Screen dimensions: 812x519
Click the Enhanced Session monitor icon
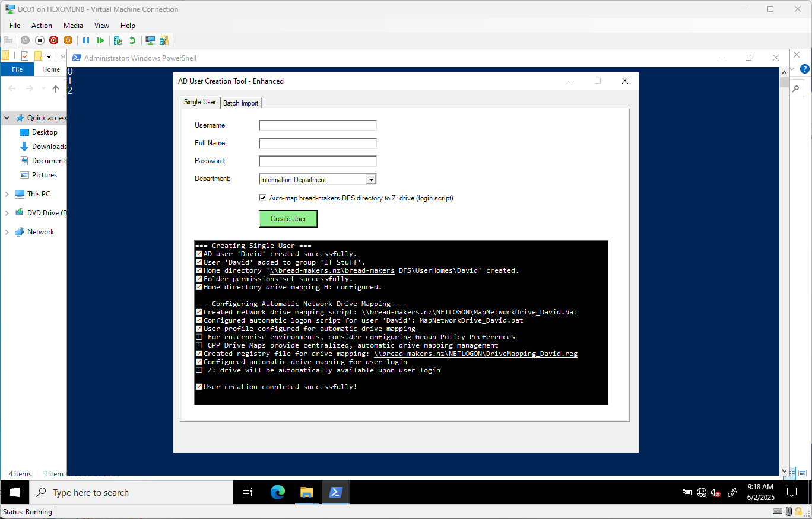coord(150,40)
